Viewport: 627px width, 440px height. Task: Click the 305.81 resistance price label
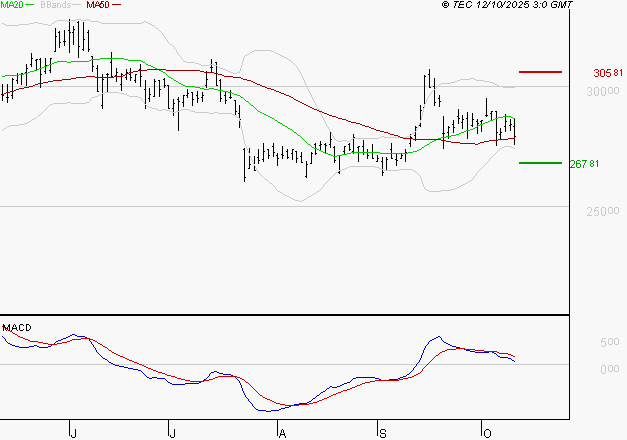coord(608,73)
